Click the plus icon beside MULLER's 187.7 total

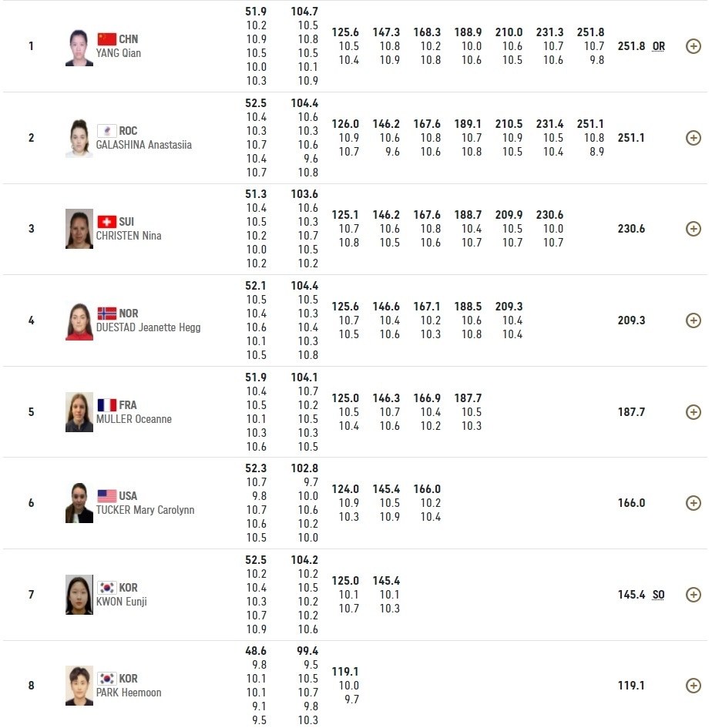click(693, 412)
